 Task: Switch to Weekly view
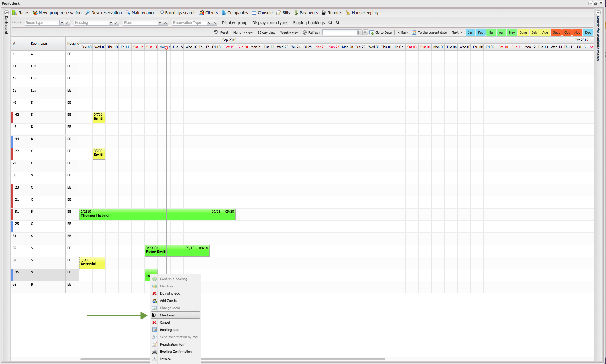(289, 32)
